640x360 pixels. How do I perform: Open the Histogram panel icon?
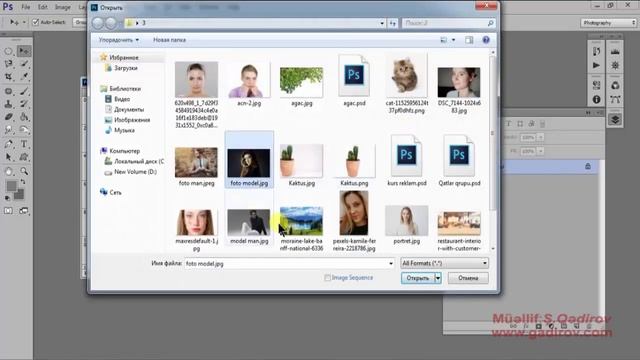pos(615,51)
